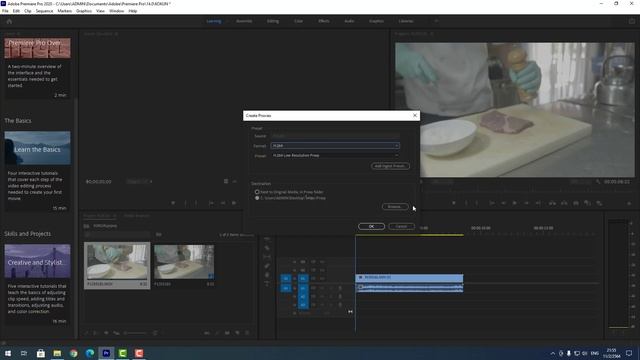640x360 pixels.
Task: Switch to the Color workspace tab
Action: point(298,21)
